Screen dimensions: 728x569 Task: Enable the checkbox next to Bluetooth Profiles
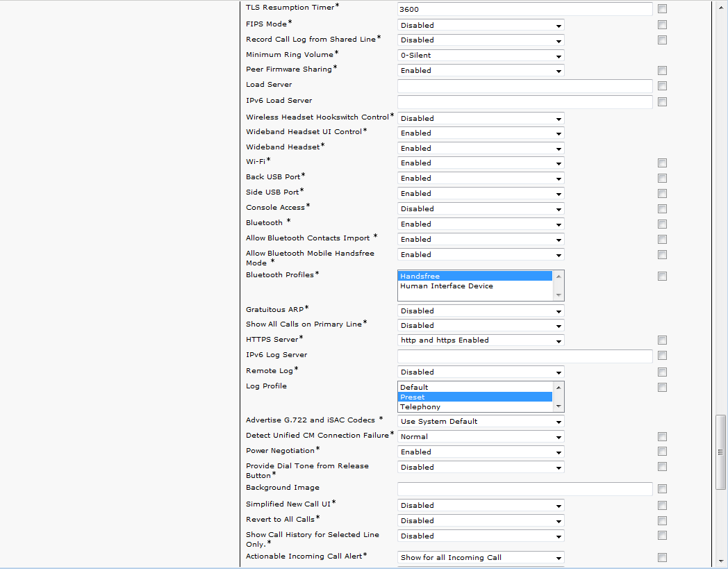[662, 277]
